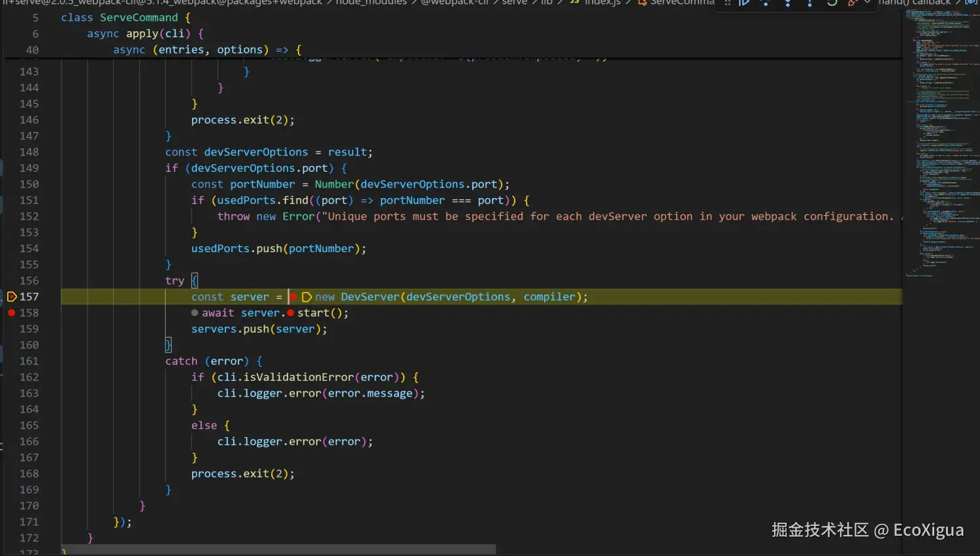Click the Continue debug button
The image size is (980, 556).
[743, 3]
